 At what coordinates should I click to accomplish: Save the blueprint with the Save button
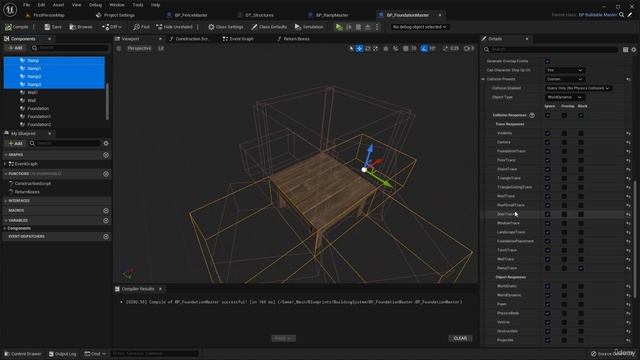click(x=53, y=27)
